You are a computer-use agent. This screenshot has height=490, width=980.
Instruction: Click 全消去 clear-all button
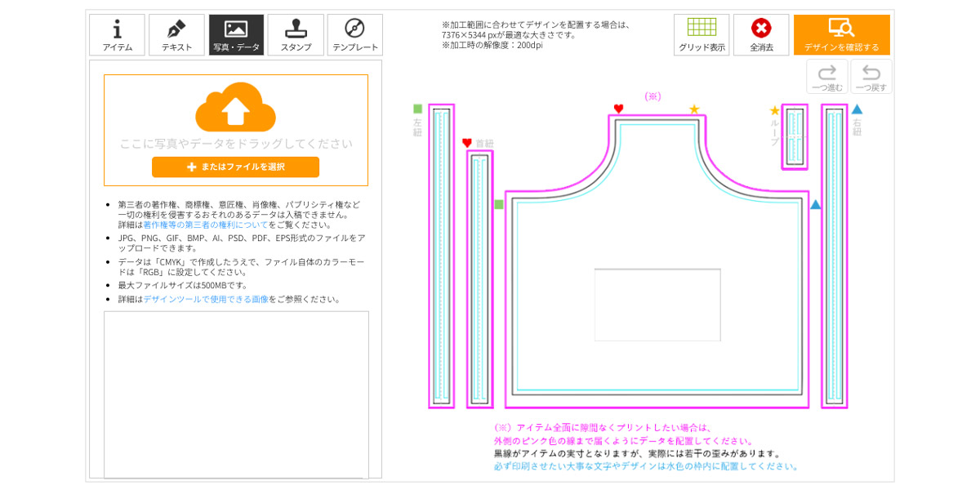(x=761, y=35)
